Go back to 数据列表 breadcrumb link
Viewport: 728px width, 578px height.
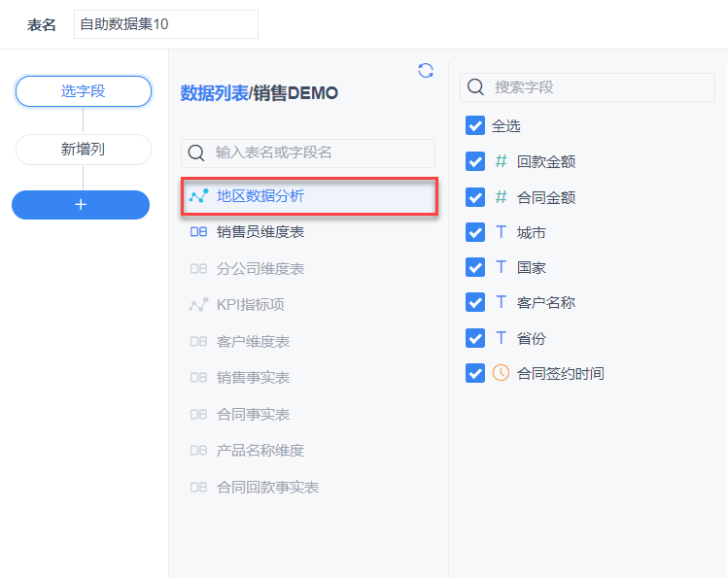[214, 93]
